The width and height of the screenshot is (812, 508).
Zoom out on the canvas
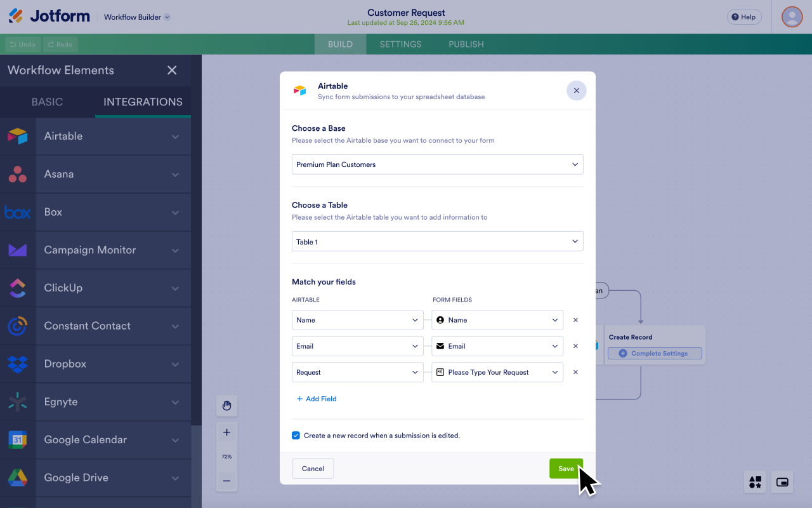tap(226, 481)
